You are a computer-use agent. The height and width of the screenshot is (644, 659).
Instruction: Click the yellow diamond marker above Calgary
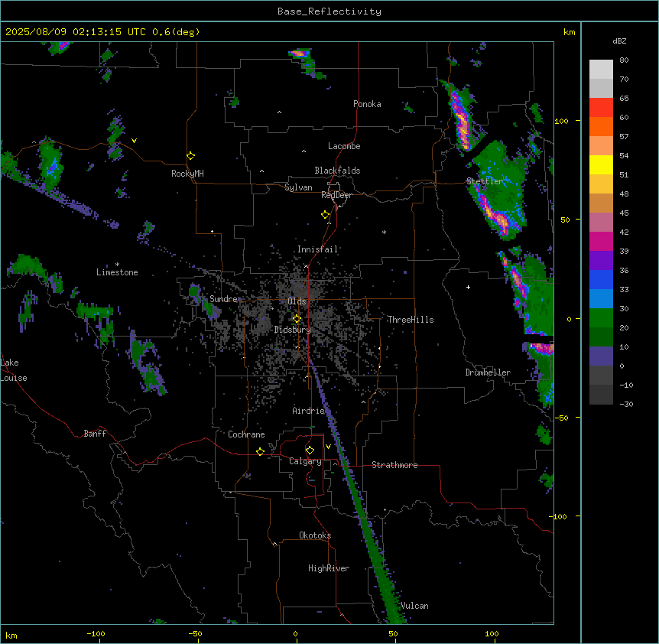[310, 450]
